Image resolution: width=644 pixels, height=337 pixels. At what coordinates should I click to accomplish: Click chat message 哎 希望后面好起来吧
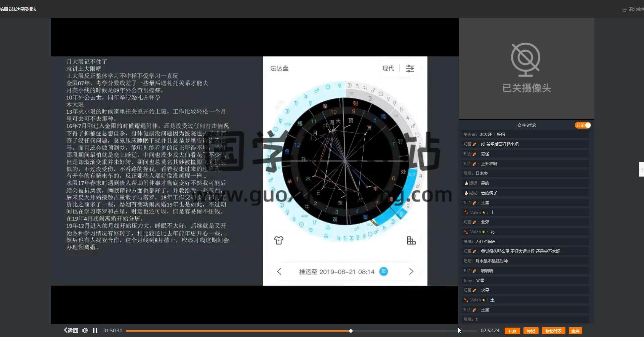(500, 144)
